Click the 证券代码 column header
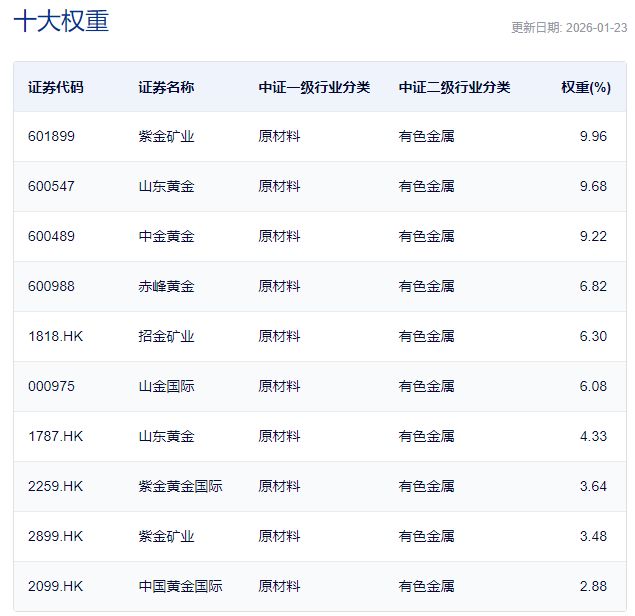 click(56, 87)
